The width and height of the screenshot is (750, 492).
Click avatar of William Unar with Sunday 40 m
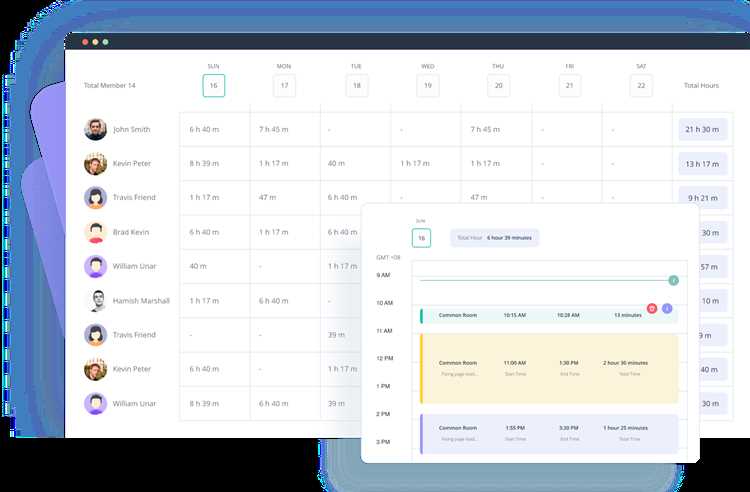pyautogui.click(x=96, y=266)
